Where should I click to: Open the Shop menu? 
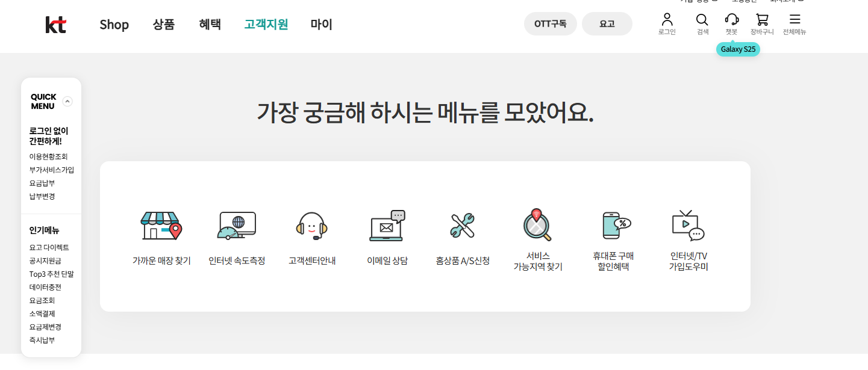(114, 25)
